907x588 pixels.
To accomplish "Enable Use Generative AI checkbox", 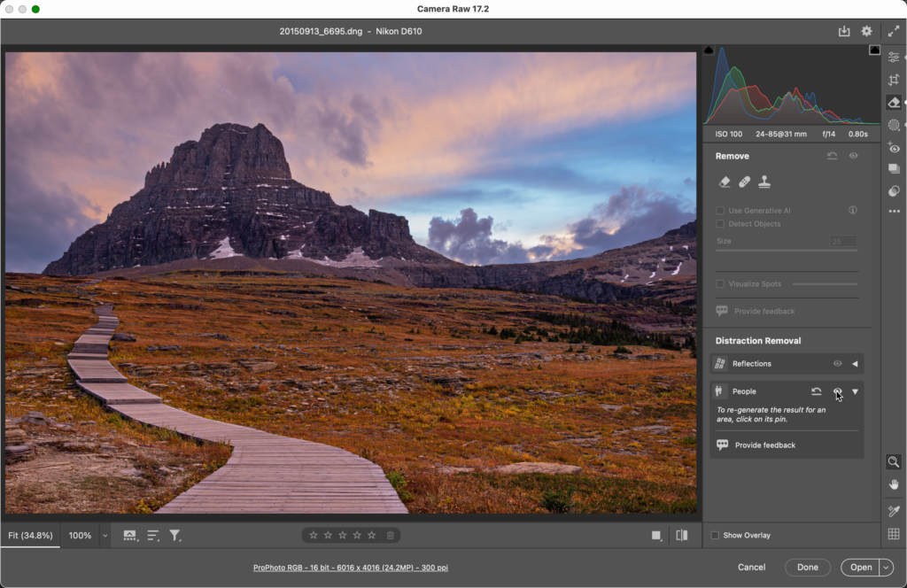I will (720, 211).
